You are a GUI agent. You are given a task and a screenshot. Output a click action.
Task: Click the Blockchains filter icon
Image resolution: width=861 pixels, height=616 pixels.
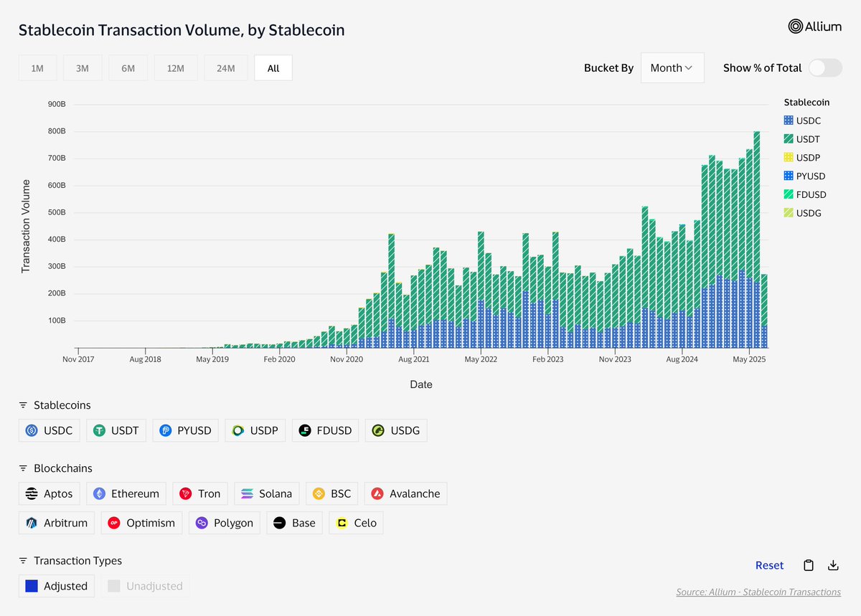[23, 468]
